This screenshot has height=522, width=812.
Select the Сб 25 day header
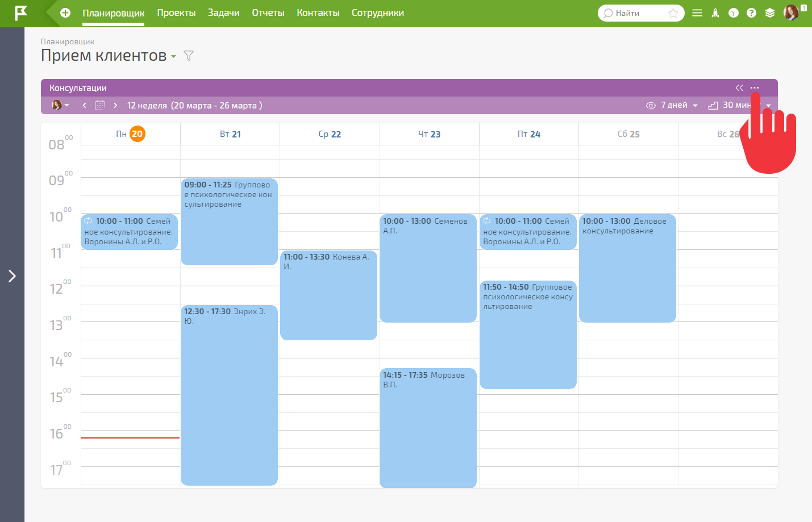(x=628, y=134)
